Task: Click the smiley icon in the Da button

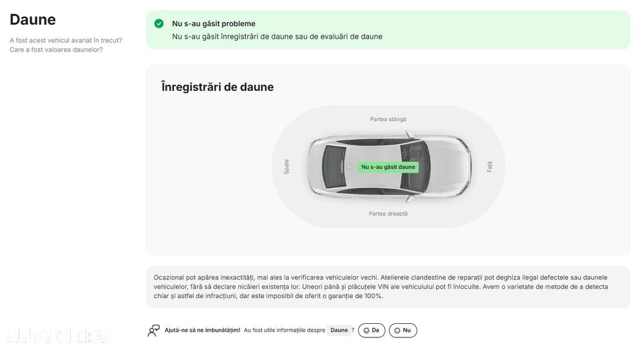Action: [366, 330]
